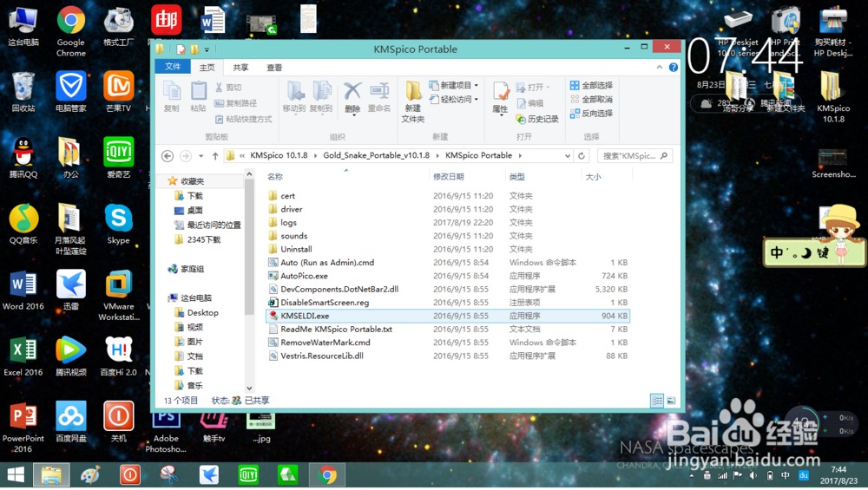Open the recent locations dropdown arrow
This screenshot has width=868, height=490.
click(x=201, y=156)
